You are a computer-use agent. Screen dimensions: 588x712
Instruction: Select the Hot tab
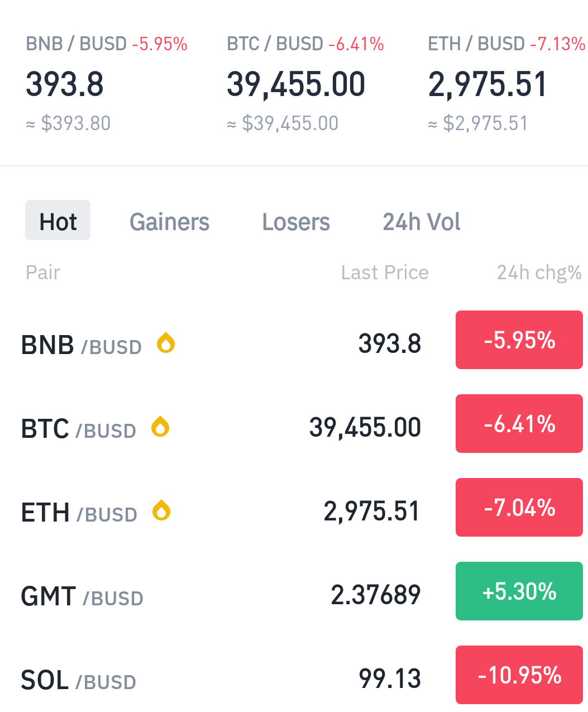(x=58, y=221)
